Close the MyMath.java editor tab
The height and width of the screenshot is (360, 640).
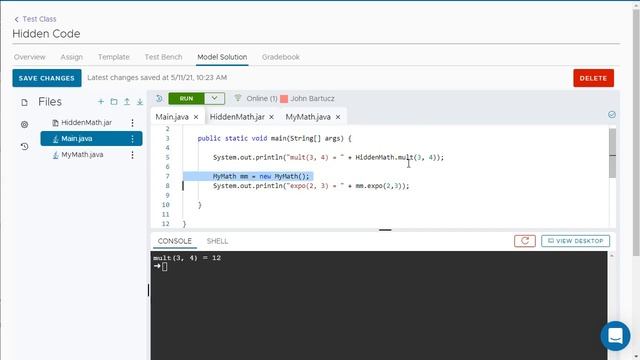pos(338,117)
